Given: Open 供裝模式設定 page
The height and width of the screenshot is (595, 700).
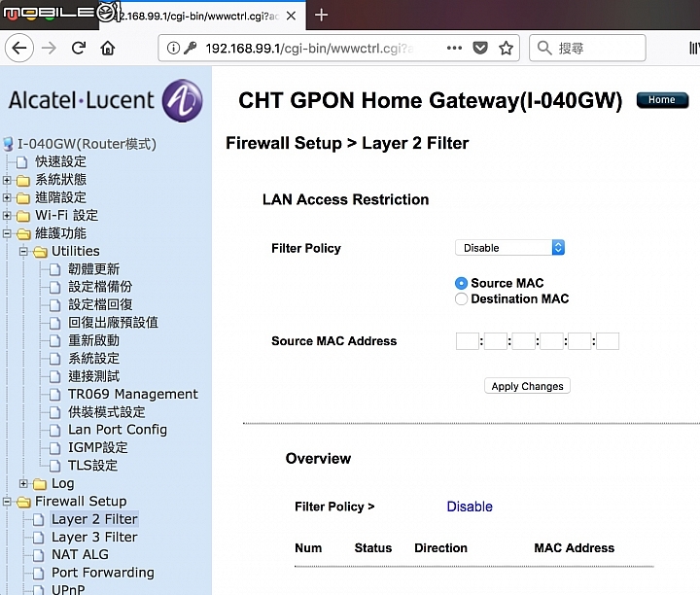Looking at the screenshot, I should tap(107, 412).
